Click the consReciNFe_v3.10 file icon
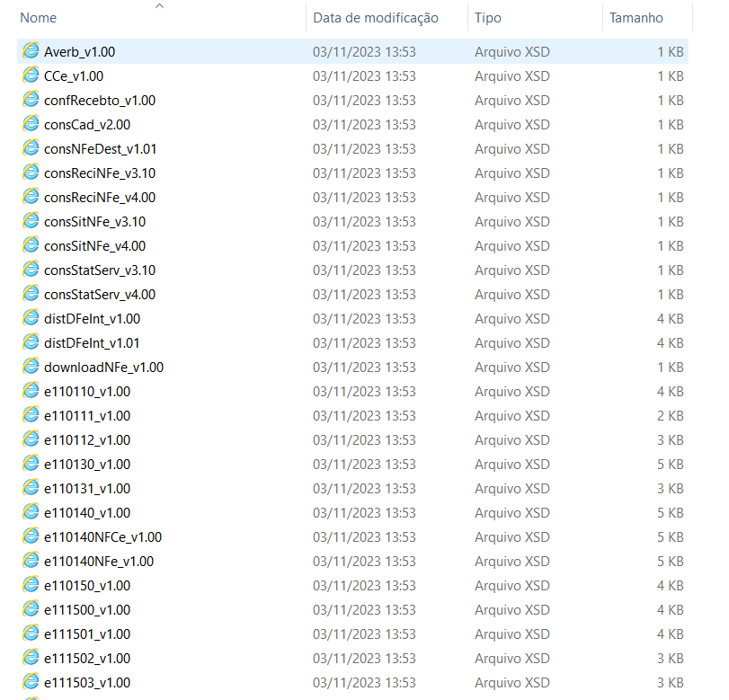 (x=31, y=172)
